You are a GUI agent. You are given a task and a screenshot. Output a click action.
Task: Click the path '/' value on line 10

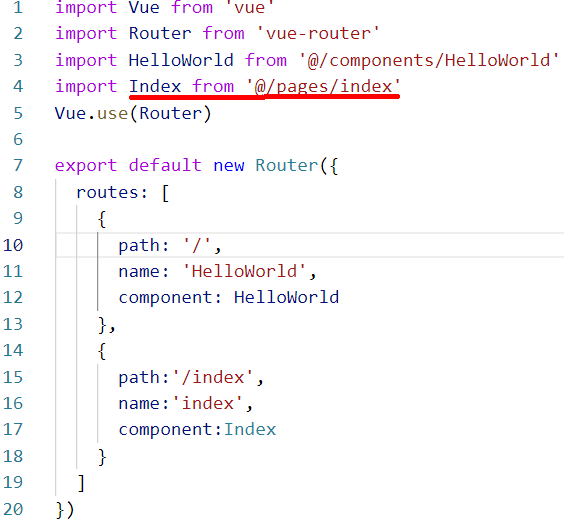(x=197, y=245)
